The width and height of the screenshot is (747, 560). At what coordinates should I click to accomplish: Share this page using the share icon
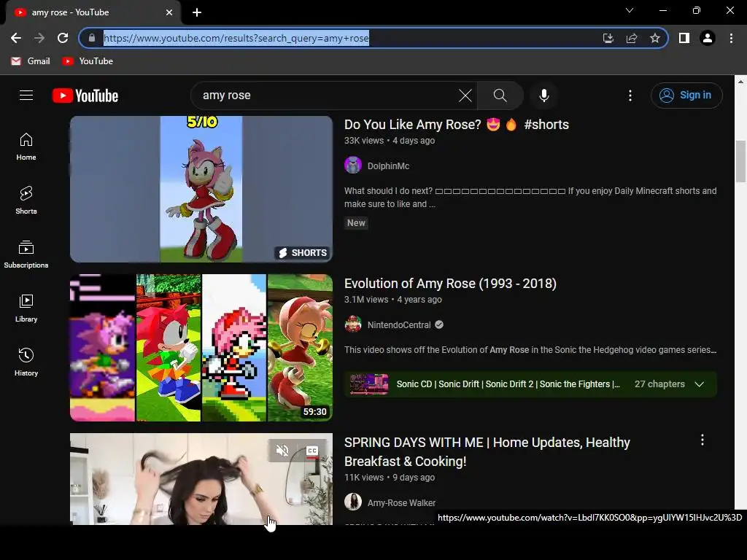[x=632, y=38]
